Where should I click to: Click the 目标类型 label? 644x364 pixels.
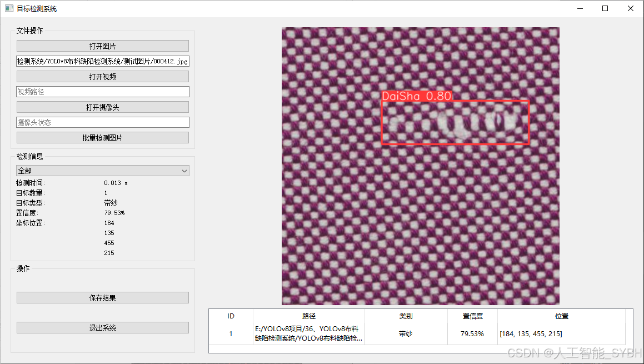coord(31,203)
